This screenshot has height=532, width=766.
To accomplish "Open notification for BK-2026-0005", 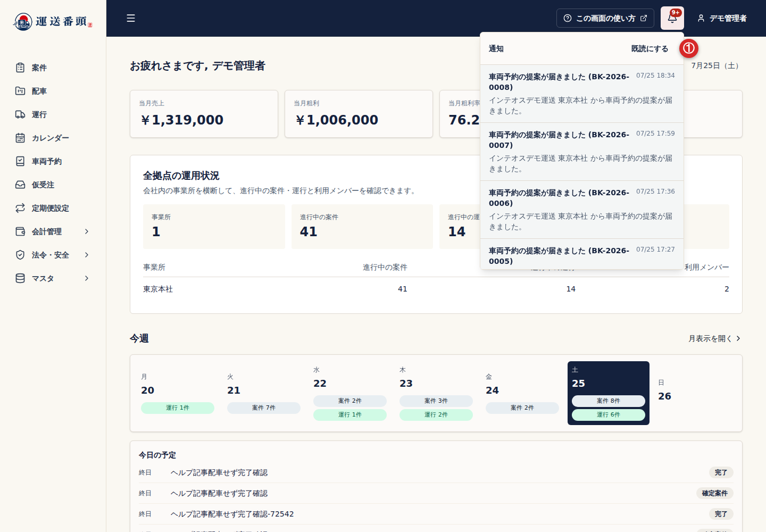I will pyautogui.click(x=582, y=254).
